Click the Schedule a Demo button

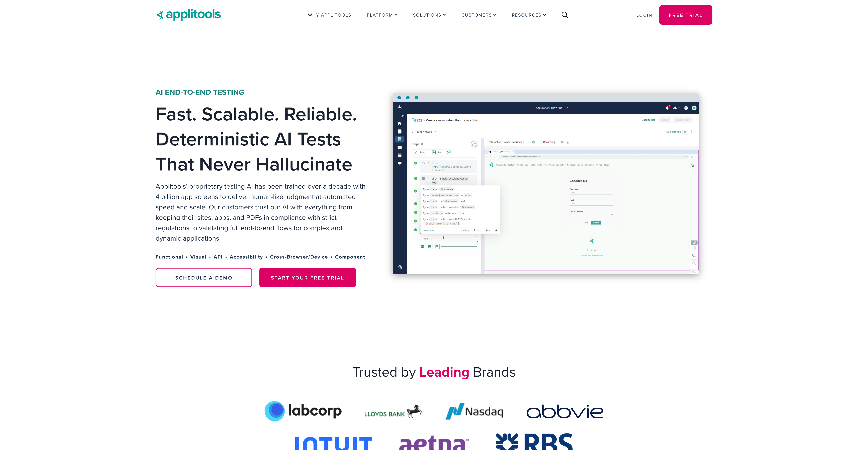pyautogui.click(x=204, y=277)
